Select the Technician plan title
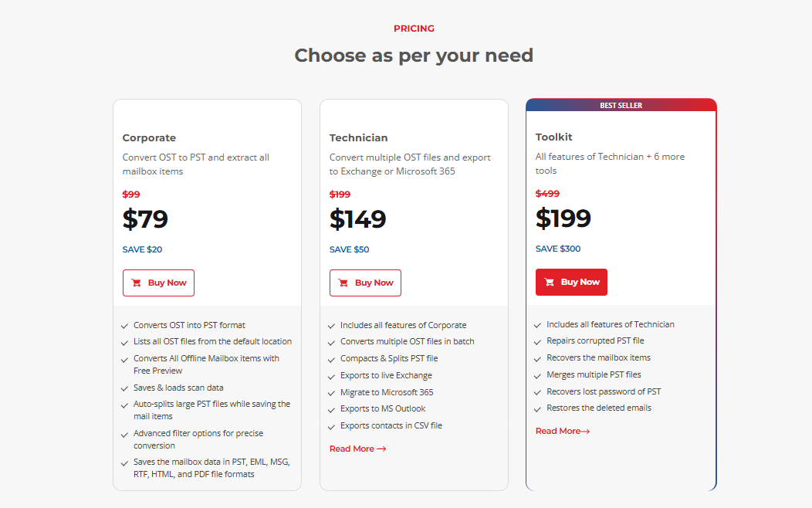The height and width of the screenshot is (508, 812). point(358,138)
